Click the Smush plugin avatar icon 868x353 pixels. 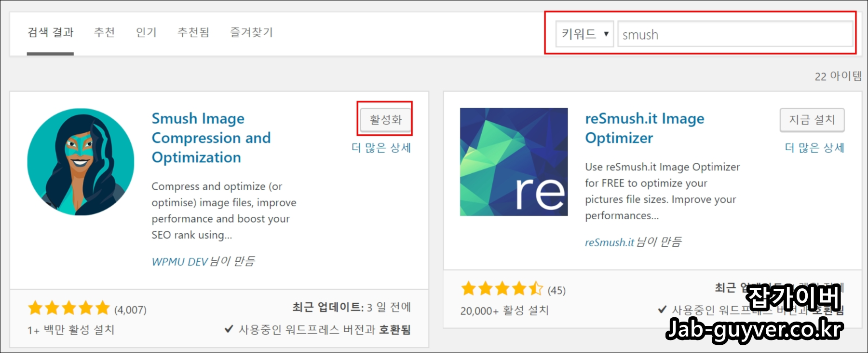[81, 162]
